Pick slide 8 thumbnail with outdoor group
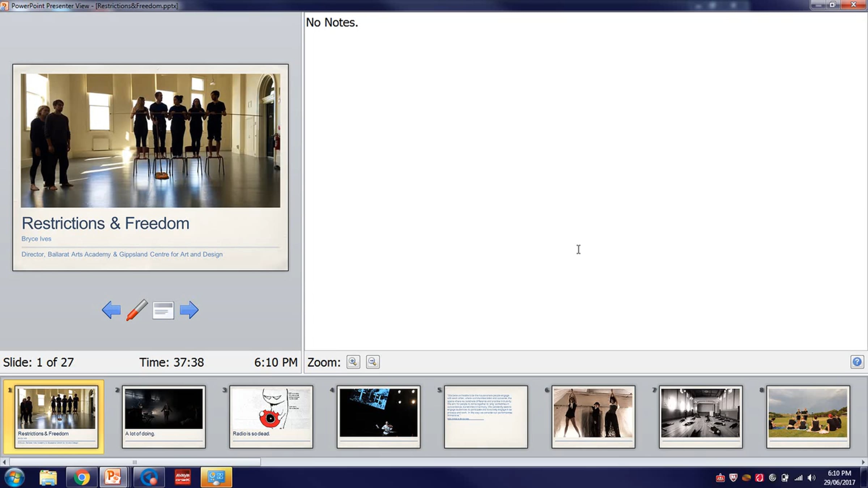 [808, 417]
